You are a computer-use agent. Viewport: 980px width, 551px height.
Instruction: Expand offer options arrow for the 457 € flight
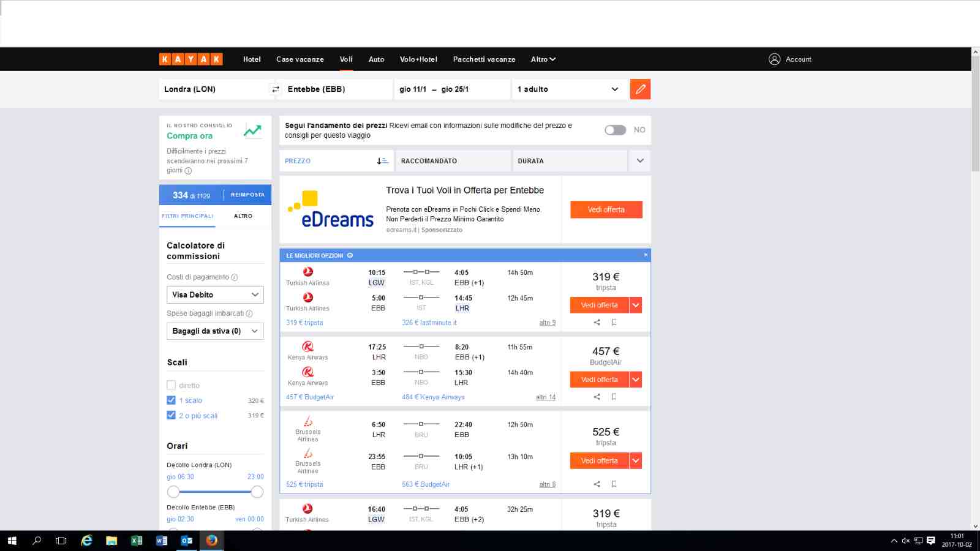(636, 380)
